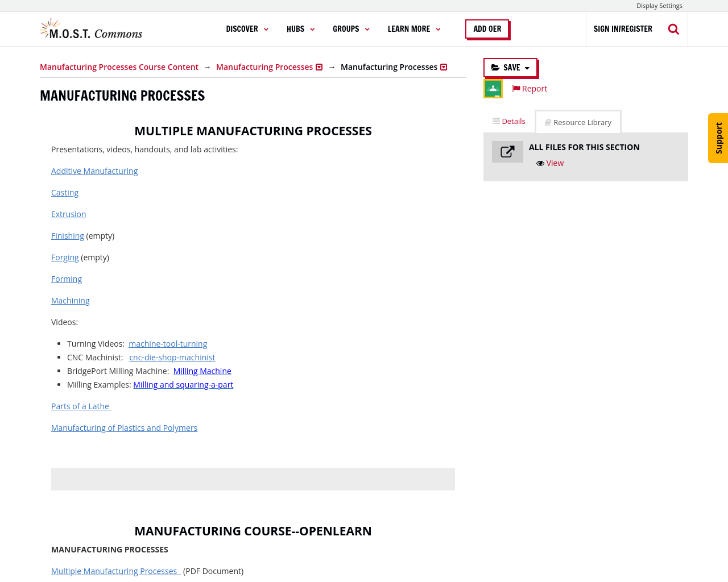Image resolution: width=728 pixels, height=582 pixels.
Task: Click the Add OER button
Action: (x=487, y=27)
